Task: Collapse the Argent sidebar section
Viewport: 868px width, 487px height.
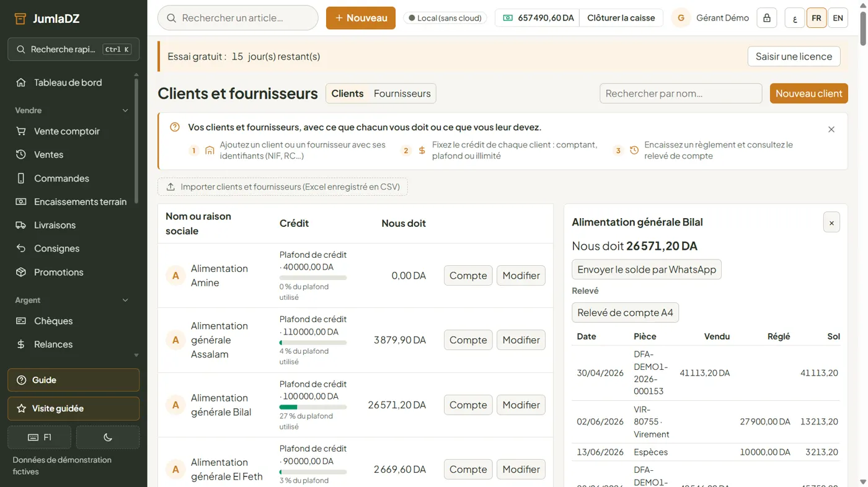Action: pos(125,300)
